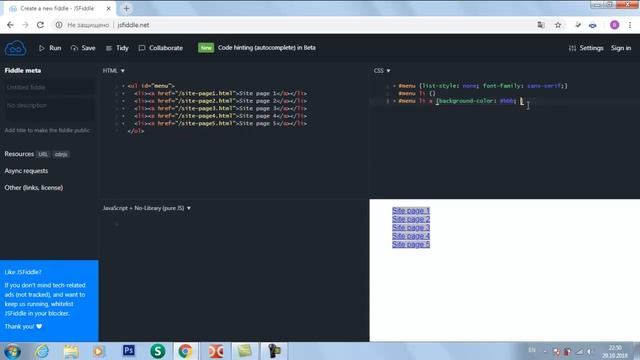Save the fiddle
The height and width of the screenshot is (360, 640).
pos(83,48)
